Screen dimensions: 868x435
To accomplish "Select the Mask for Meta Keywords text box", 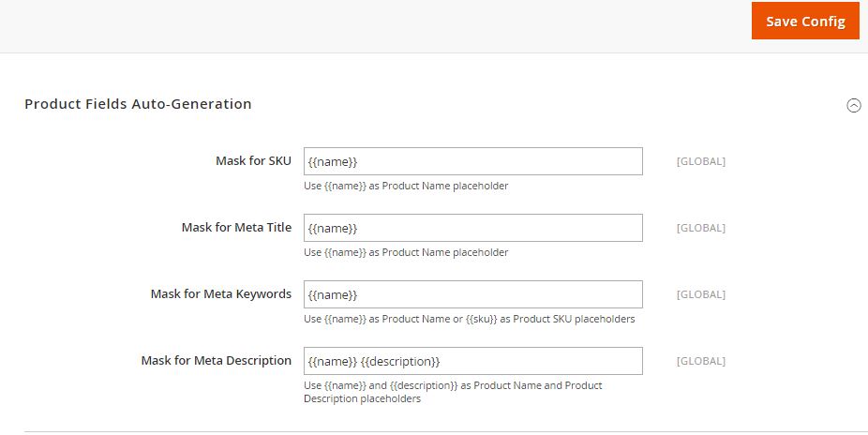I will coord(472,294).
